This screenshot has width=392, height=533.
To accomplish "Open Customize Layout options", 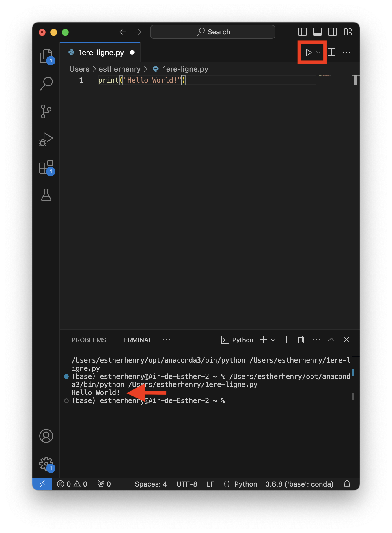I will click(x=348, y=32).
